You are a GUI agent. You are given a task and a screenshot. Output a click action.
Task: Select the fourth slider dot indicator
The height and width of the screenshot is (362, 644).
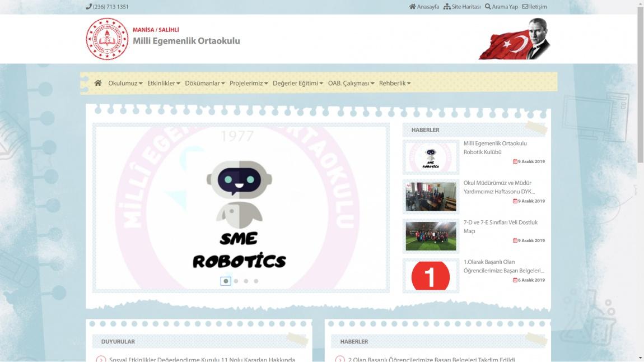tap(256, 281)
